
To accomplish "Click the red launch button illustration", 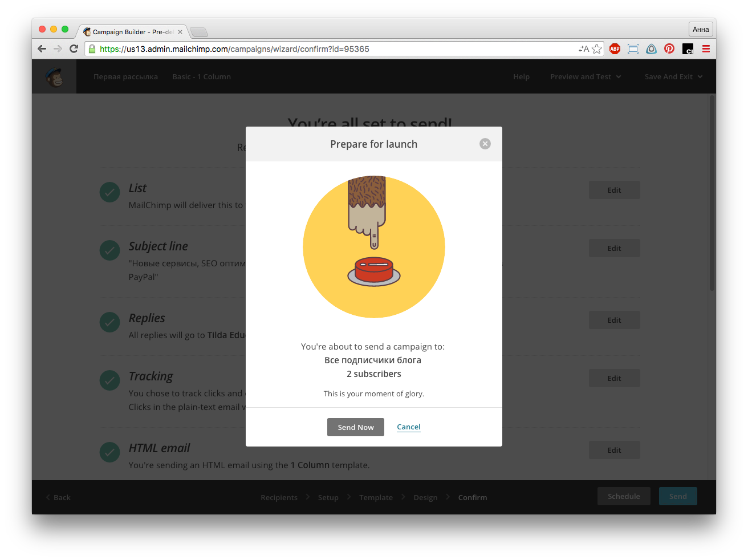I will [374, 270].
